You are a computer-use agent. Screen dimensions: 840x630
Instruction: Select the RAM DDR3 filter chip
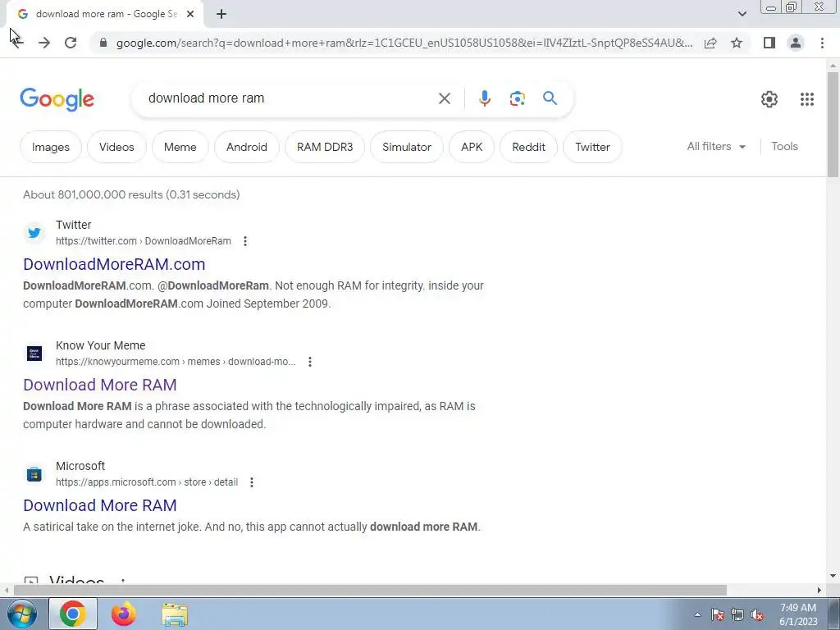(325, 147)
